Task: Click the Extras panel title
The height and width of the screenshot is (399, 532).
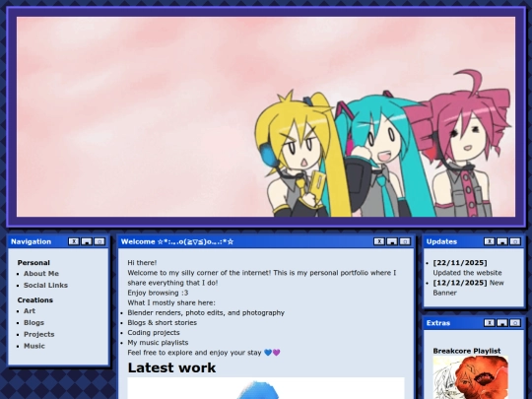Action: tap(438, 323)
